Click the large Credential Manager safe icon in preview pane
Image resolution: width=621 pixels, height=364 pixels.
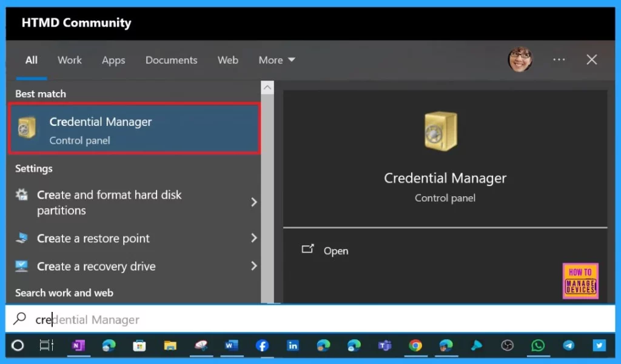point(441,131)
